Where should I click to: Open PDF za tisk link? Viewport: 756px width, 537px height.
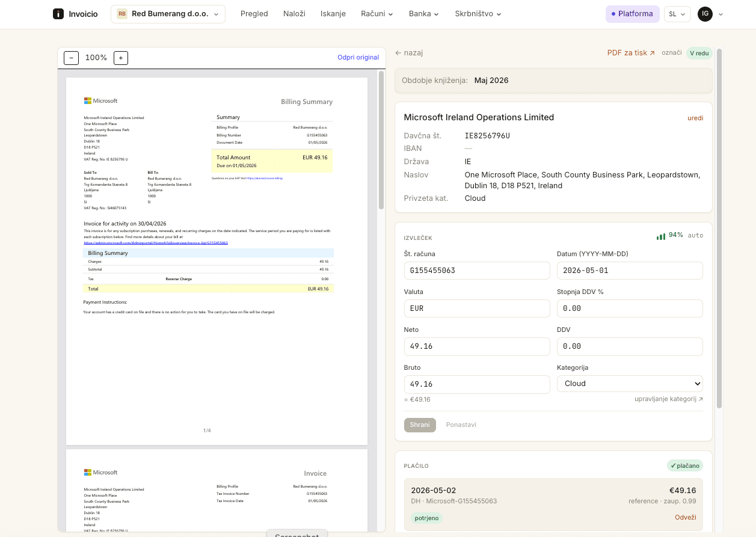(x=631, y=53)
